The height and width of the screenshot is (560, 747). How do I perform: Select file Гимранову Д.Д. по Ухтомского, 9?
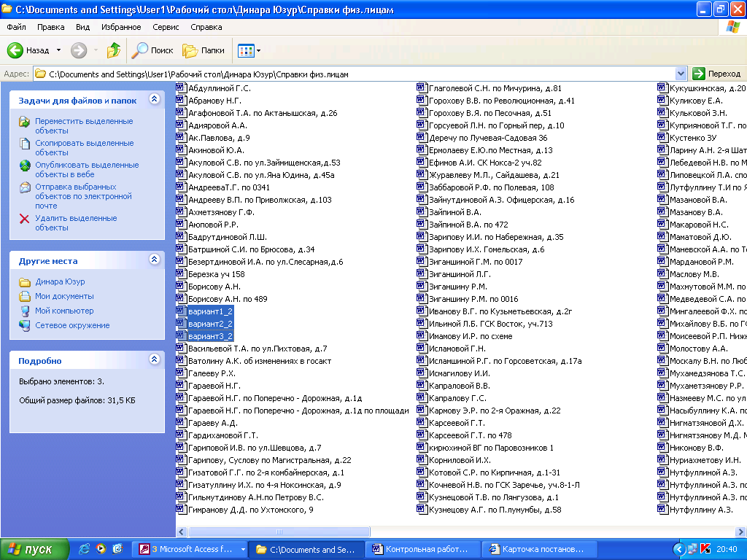point(251,510)
